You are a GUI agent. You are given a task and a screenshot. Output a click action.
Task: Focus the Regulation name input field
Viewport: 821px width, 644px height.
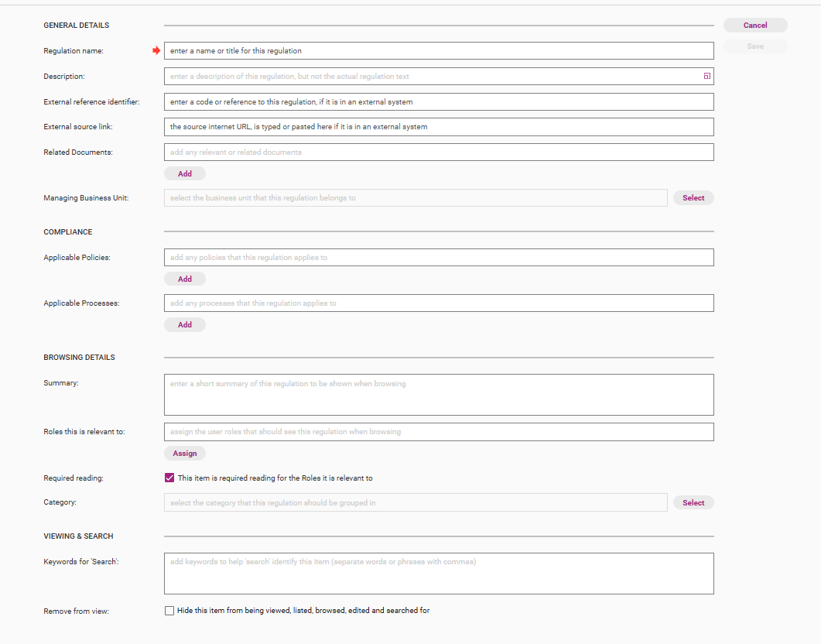coord(438,50)
